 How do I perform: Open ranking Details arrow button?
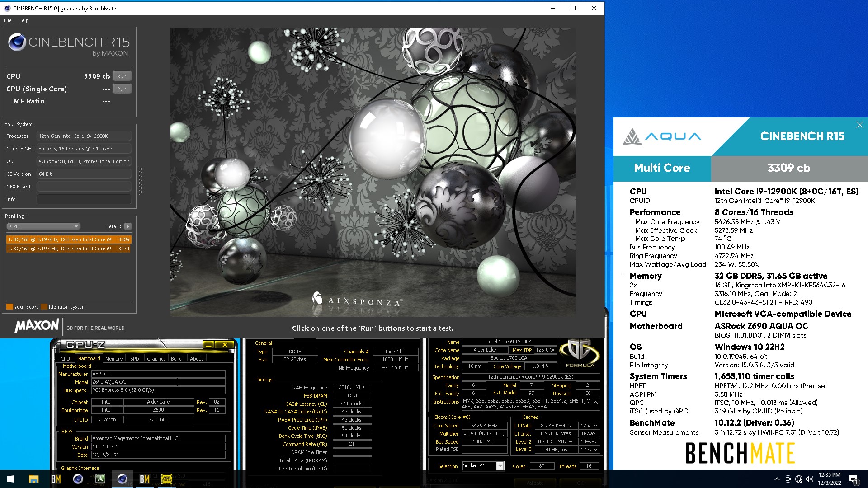tap(128, 226)
